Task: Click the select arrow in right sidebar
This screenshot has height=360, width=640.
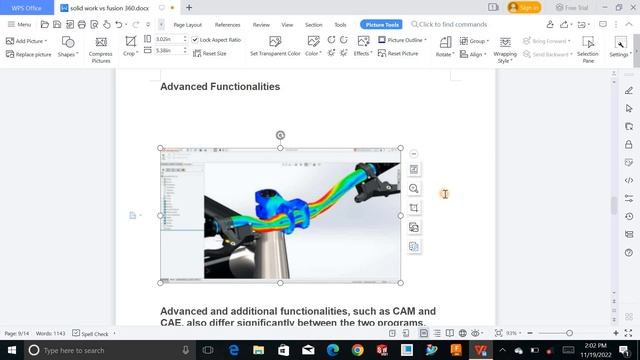Action: point(629,109)
